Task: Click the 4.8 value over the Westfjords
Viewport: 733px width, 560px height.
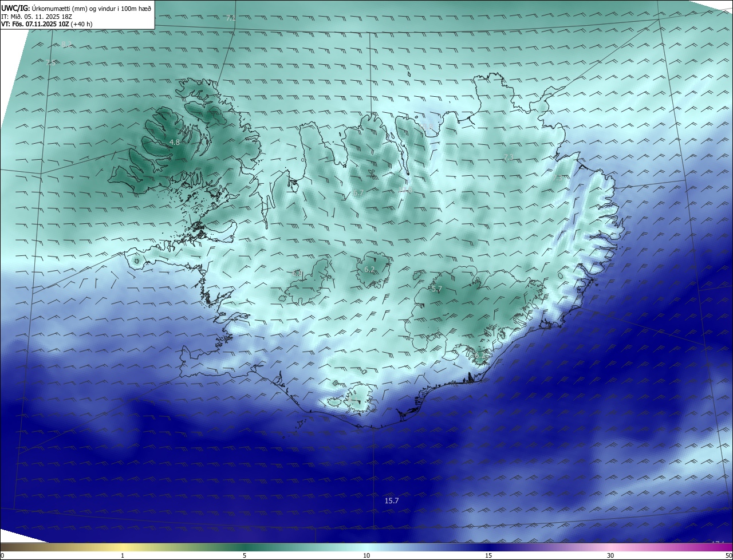Action: pos(175,142)
